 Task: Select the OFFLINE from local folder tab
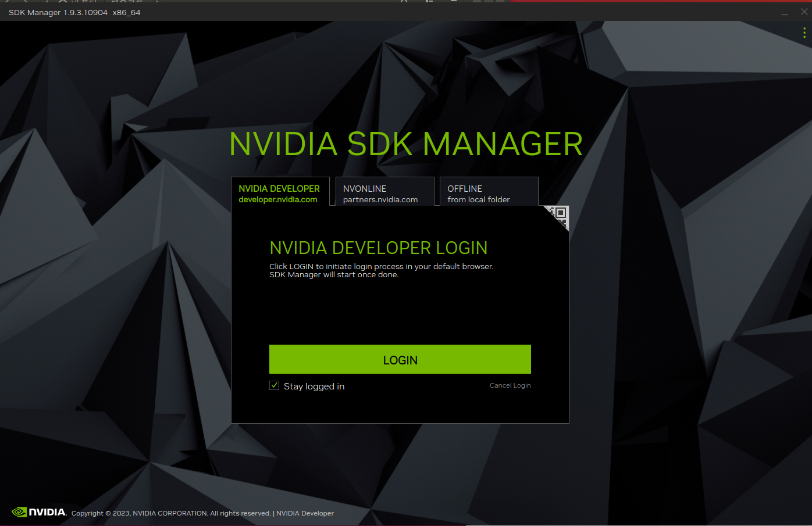click(x=489, y=192)
